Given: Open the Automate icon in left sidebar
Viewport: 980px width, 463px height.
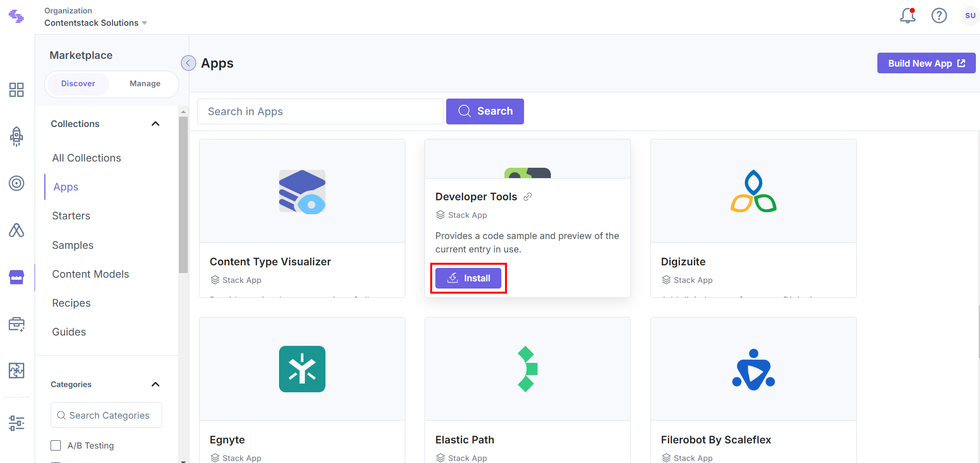Looking at the screenshot, I should [17, 230].
